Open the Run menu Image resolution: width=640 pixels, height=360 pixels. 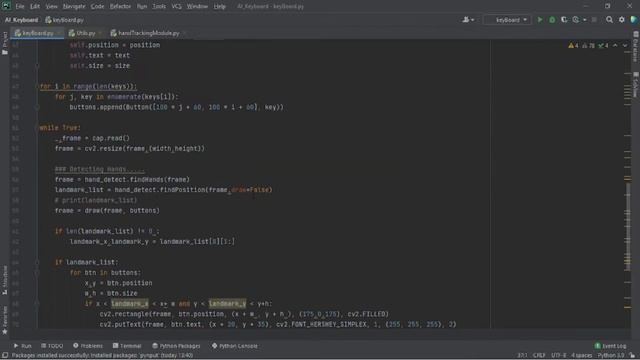(x=142, y=6)
